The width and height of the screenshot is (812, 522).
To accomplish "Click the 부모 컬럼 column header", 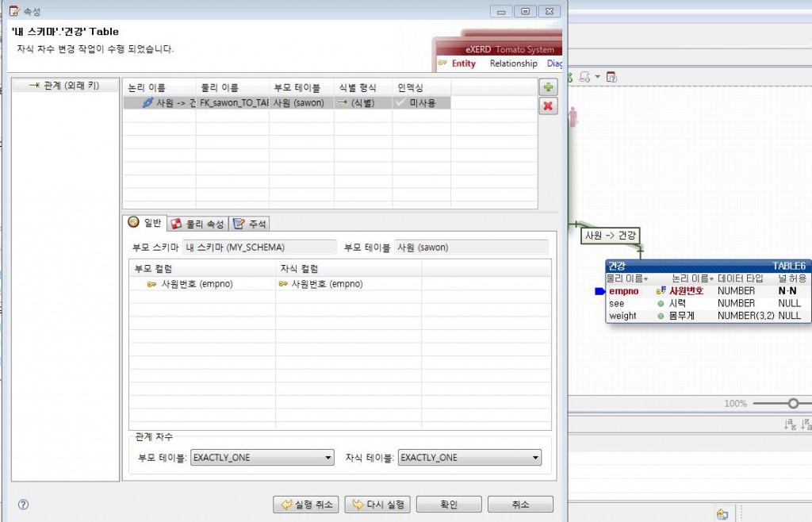I will coord(202,268).
